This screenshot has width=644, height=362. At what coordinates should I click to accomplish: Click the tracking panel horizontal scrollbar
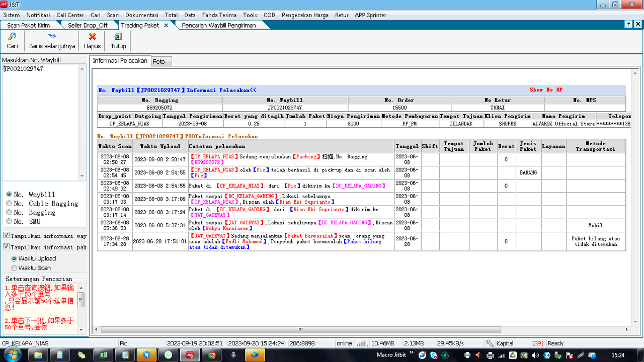click(301, 330)
